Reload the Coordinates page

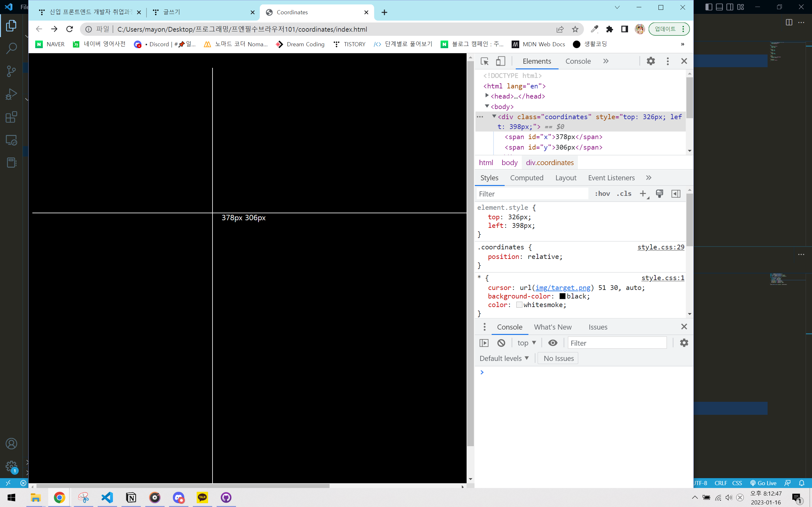69,29
